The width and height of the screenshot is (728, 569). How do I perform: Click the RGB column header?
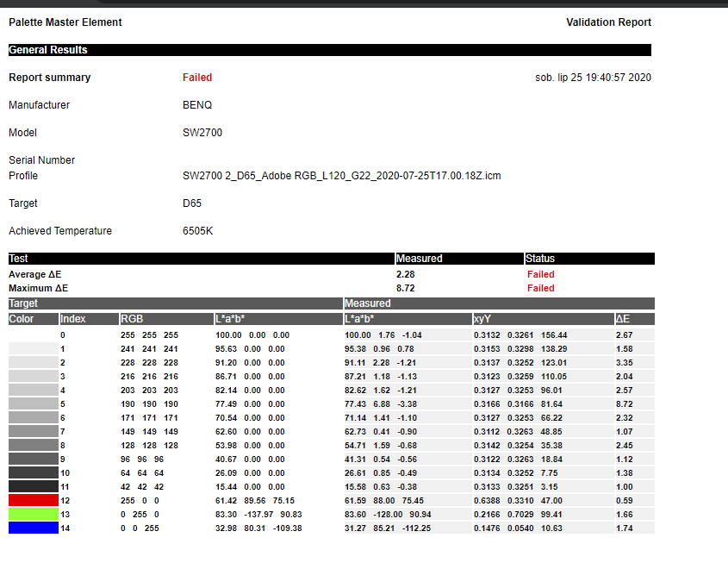point(132,319)
